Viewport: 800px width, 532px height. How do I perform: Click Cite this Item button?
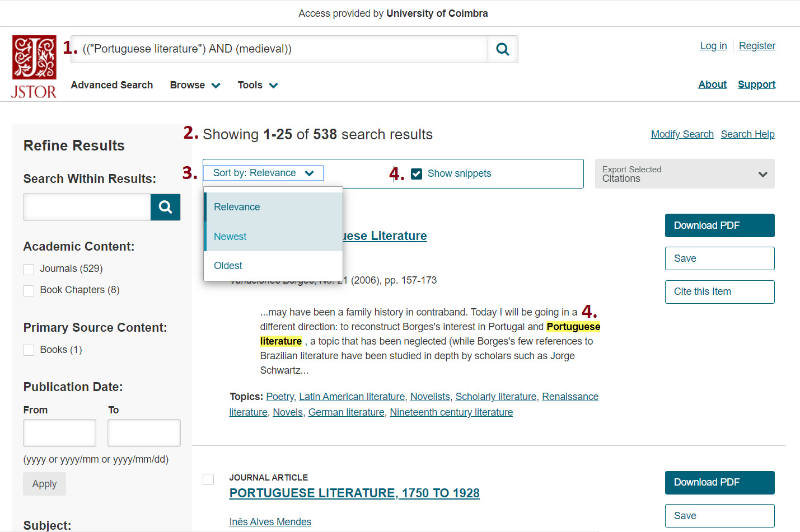tap(719, 292)
